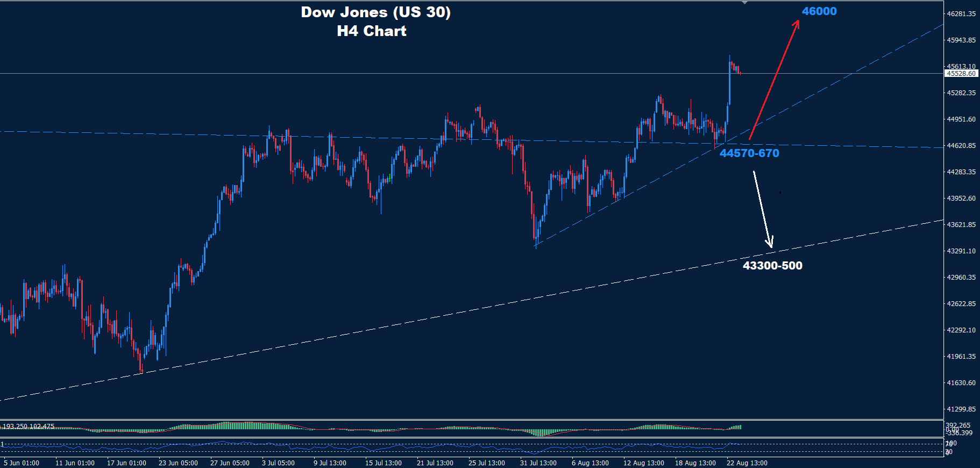Click the 46281.35 price scale level
The width and height of the screenshot is (980, 468).
point(961,14)
